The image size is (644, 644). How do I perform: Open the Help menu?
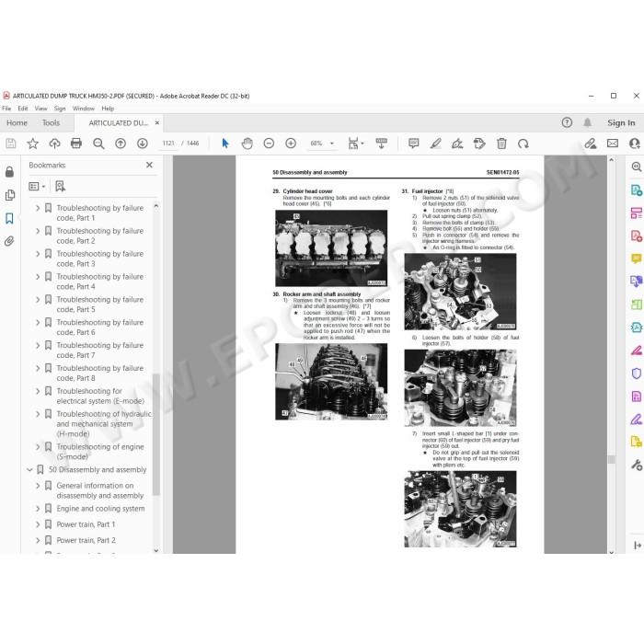pyautogui.click(x=108, y=109)
